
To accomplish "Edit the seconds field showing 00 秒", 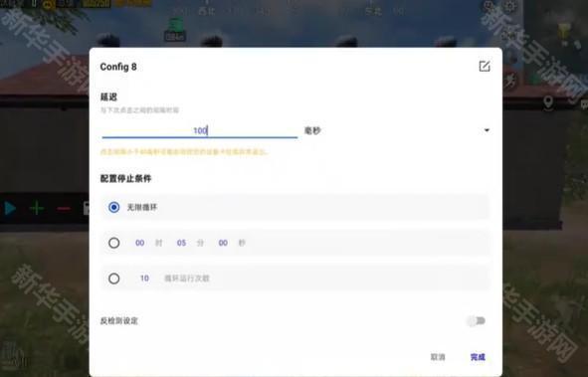I will (x=223, y=243).
